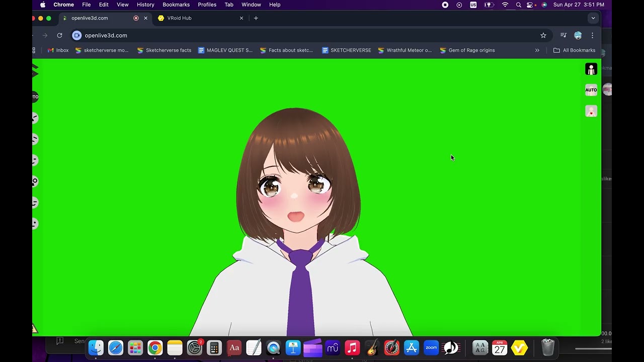Open the Sketcherverse facts bookmark
This screenshot has height=362, width=644.
[x=164, y=50]
